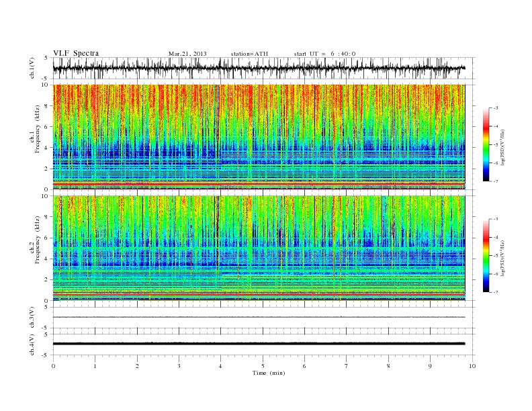Click the "-3" tick on ch.2 colorbar
Viewport: 532px width, 411px height.
(496, 219)
